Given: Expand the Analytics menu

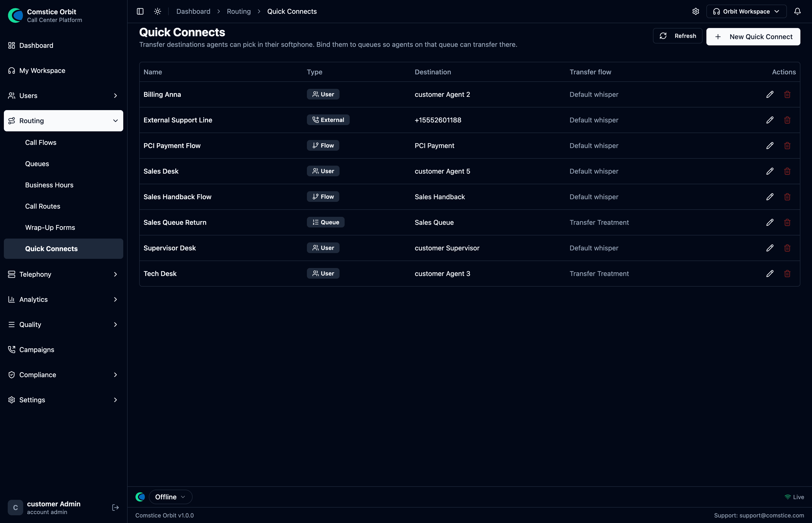Looking at the screenshot, I should click(x=64, y=300).
